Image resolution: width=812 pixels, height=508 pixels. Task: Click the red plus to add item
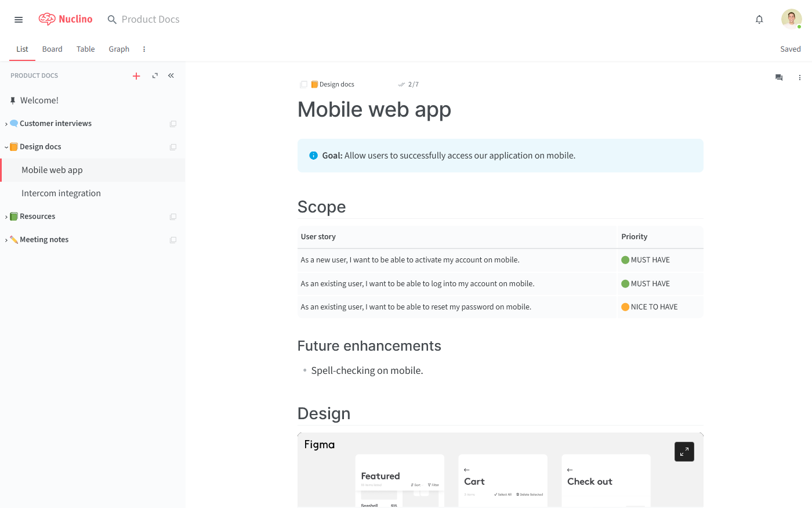(136, 76)
